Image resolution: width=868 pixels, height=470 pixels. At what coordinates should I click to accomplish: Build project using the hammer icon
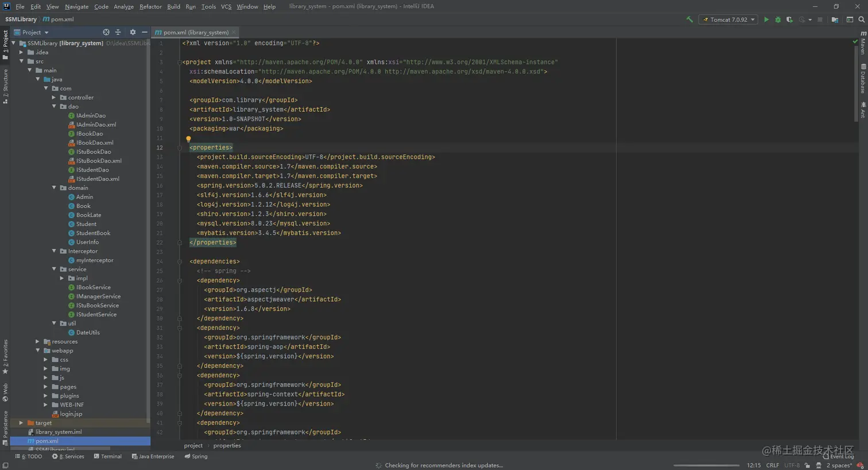point(689,20)
